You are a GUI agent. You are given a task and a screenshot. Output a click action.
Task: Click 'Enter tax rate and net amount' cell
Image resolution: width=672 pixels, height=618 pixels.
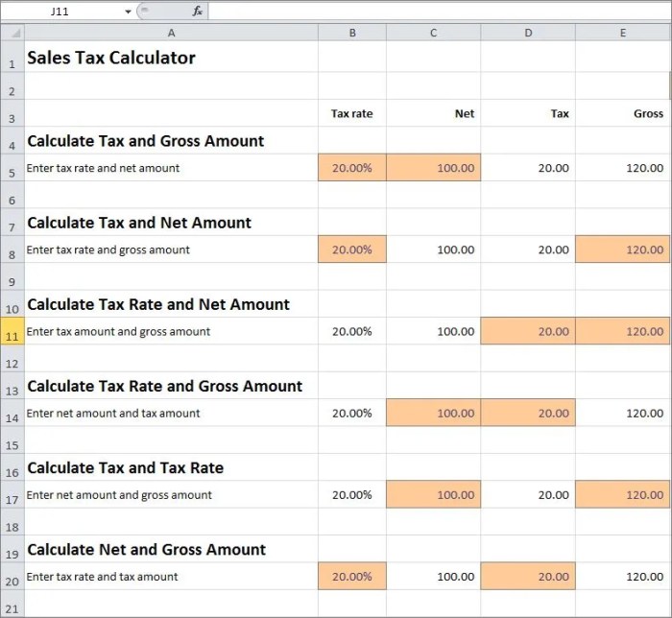[x=172, y=168]
